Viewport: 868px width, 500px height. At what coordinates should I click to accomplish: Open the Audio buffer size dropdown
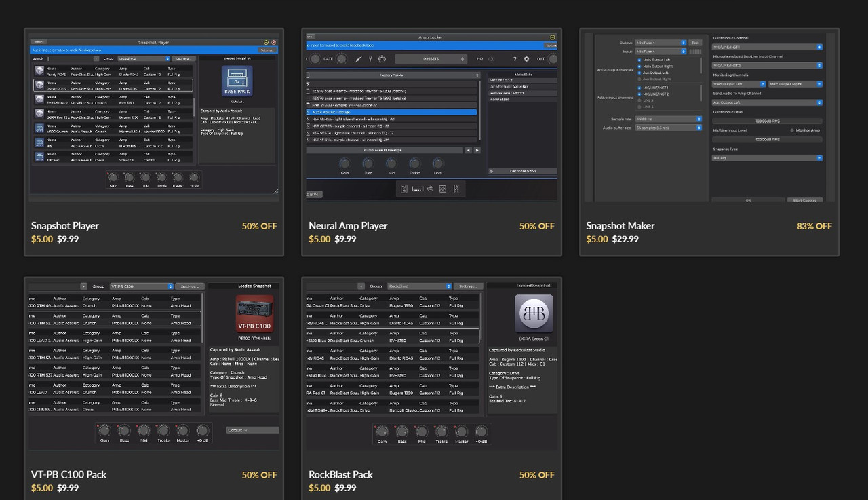coord(668,128)
